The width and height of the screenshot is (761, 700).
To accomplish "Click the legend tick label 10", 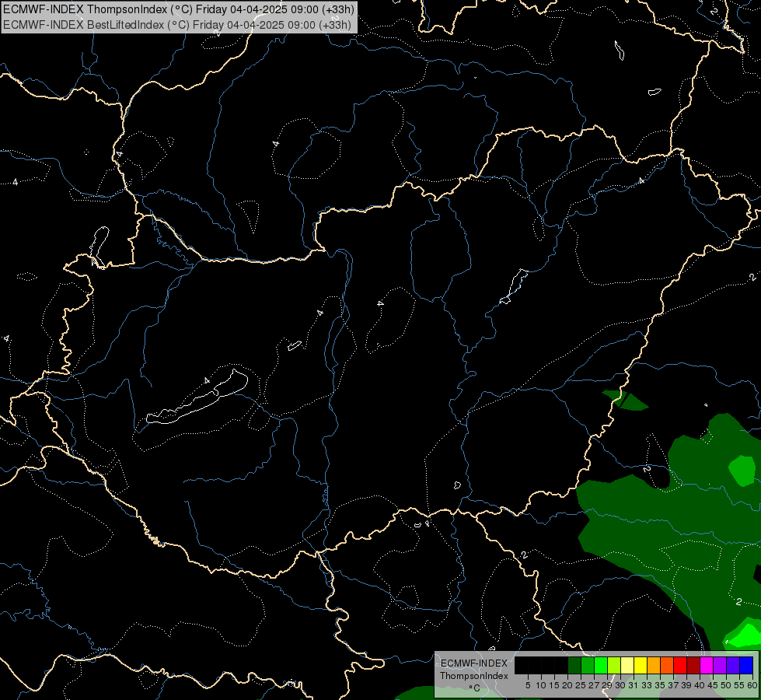I will tap(541, 685).
